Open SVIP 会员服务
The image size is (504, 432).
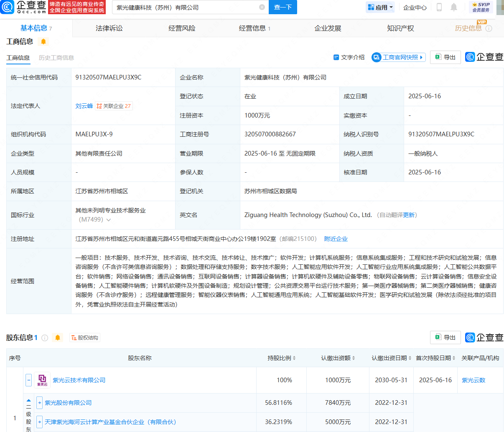(481, 7)
